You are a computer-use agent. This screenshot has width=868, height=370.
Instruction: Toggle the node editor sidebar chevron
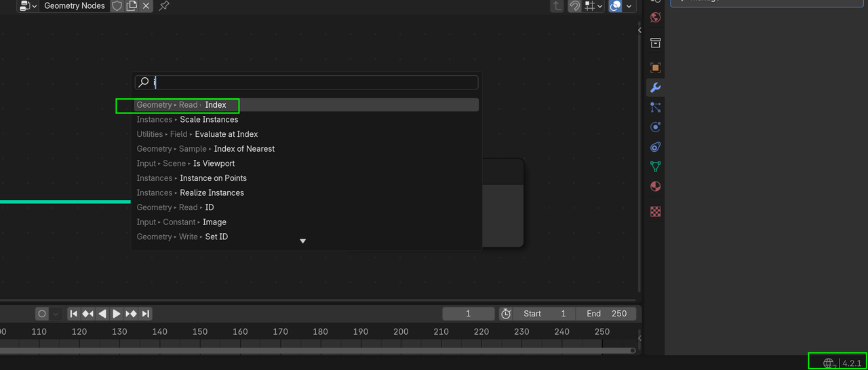click(639, 30)
